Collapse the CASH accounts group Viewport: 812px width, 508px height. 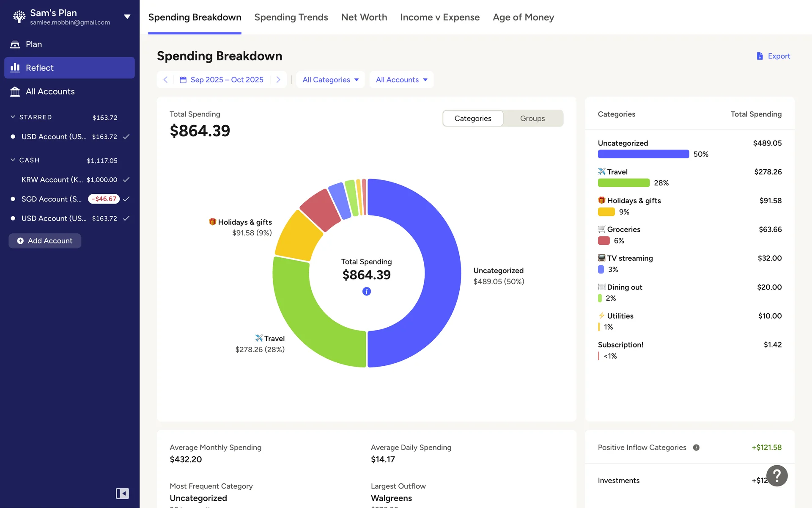click(13, 160)
